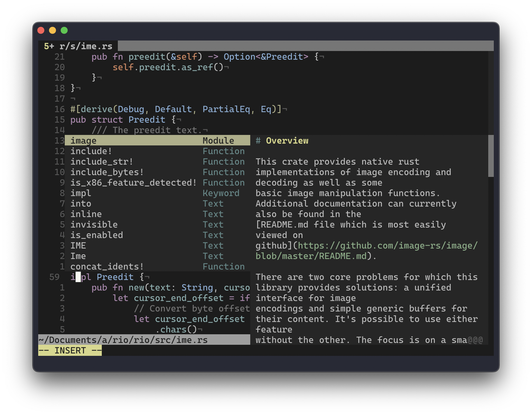The height and width of the screenshot is (415, 532).
Task: Click the ~/Documents/a/rio/rio/src/ime.rs status line
Action: click(144, 340)
